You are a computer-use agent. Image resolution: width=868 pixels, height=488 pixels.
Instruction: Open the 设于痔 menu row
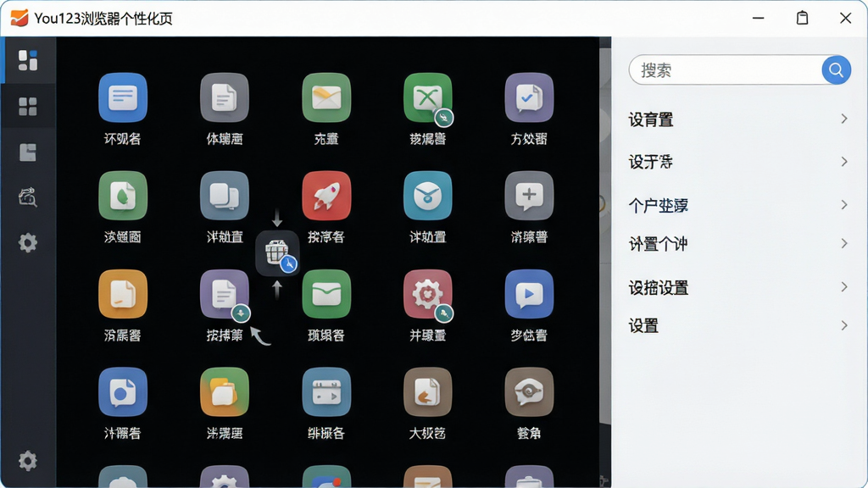point(738,162)
